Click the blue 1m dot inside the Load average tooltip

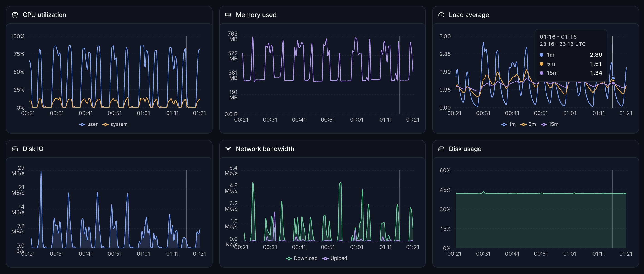pos(541,55)
